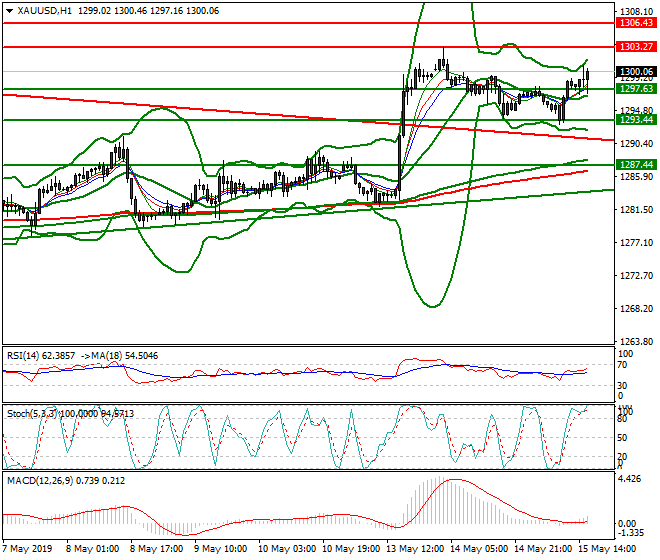Click the green 1297.63 level label
This screenshot has height=560, width=660.
tap(636, 89)
